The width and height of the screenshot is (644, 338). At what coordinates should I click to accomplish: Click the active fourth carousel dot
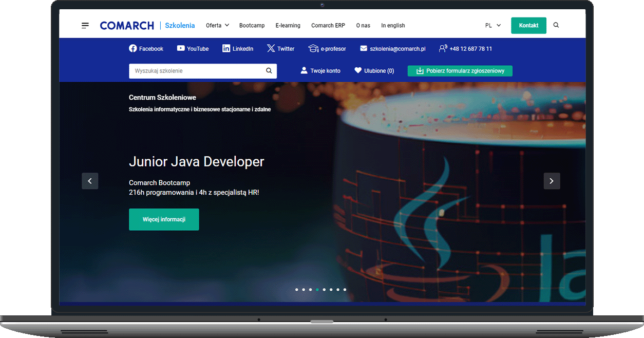click(317, 290)
